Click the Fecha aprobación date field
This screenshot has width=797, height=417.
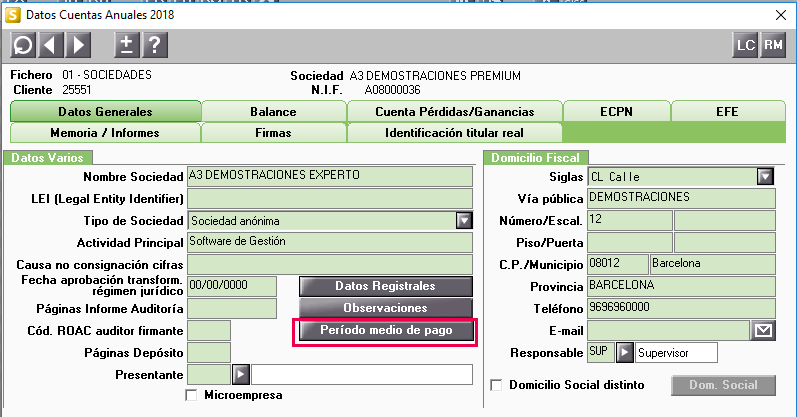[232, 286]
